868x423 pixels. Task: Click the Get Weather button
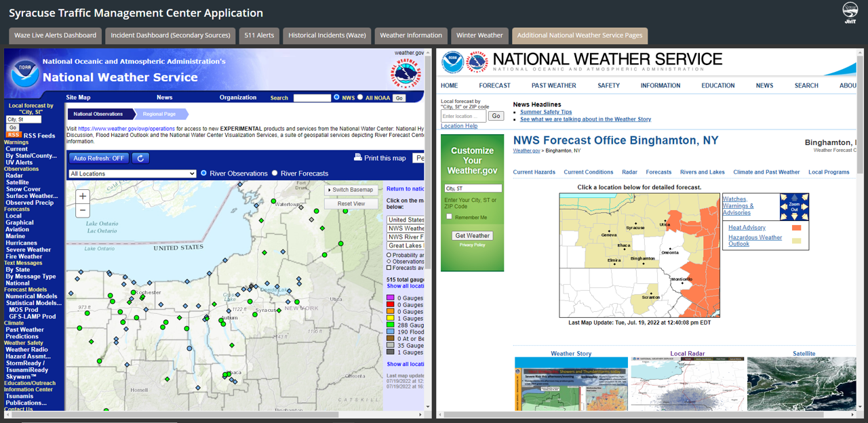[x=473, y=236]
